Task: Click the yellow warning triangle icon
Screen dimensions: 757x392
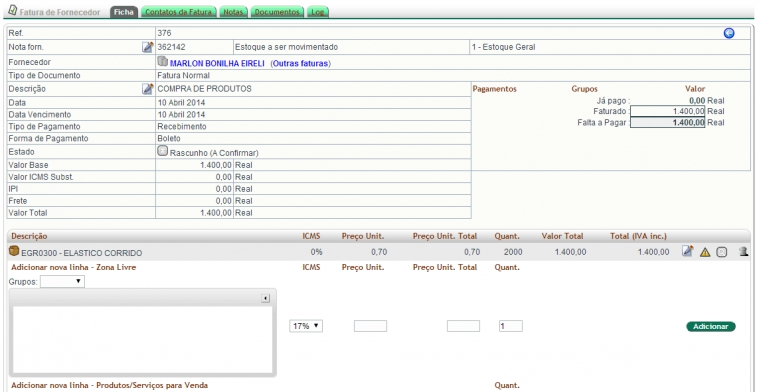Action: [705, 252]
